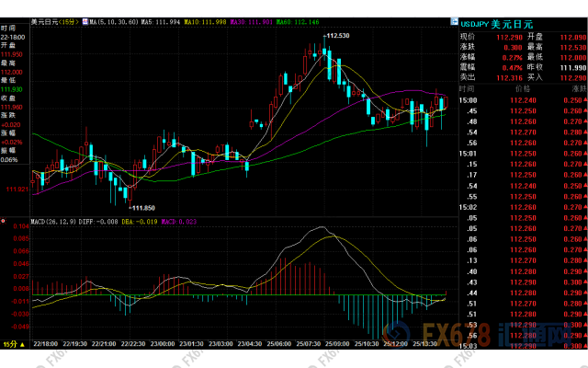Screen dimensions: 588x368
Task: Click the 涨幅 value 0.27% in quote panel
Action: (x=513, y=57)
